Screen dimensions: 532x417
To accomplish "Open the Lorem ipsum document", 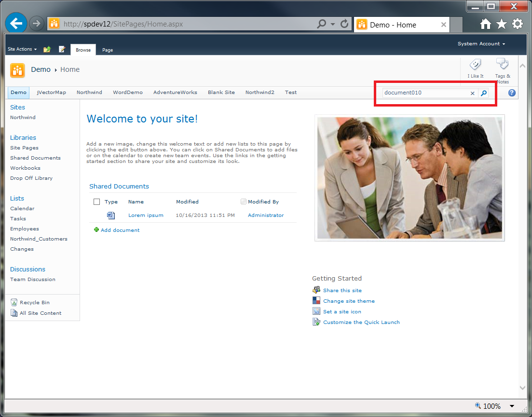I will pyautogui.click(x=146, y=215).
